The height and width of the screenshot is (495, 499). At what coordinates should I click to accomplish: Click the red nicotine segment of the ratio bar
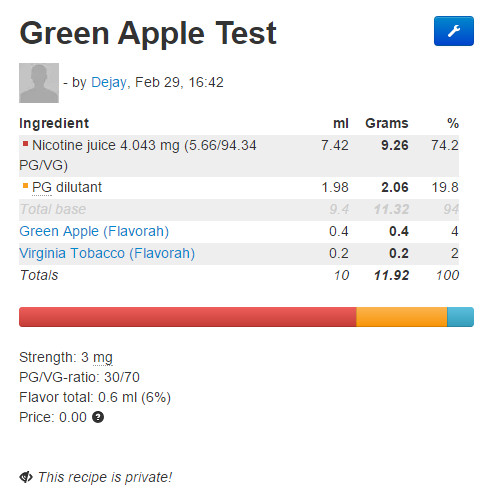tap(188, 317)
